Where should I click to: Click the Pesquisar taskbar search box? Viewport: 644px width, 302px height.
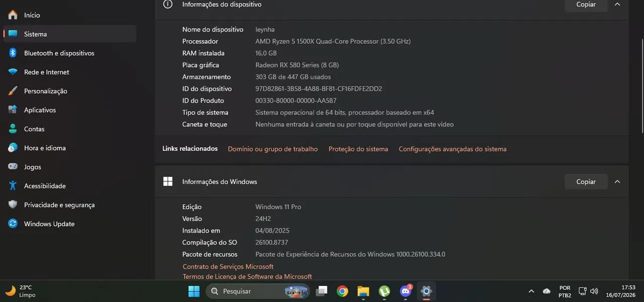[258, 291]
